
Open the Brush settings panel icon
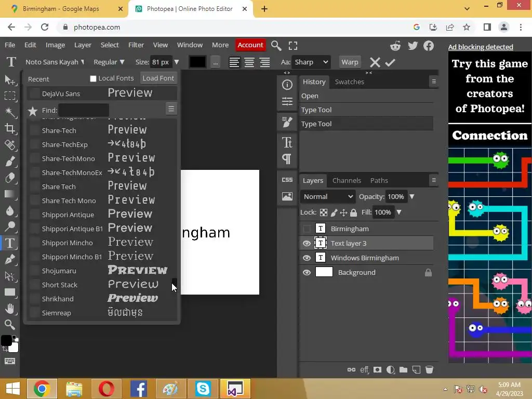click(287, 122)
